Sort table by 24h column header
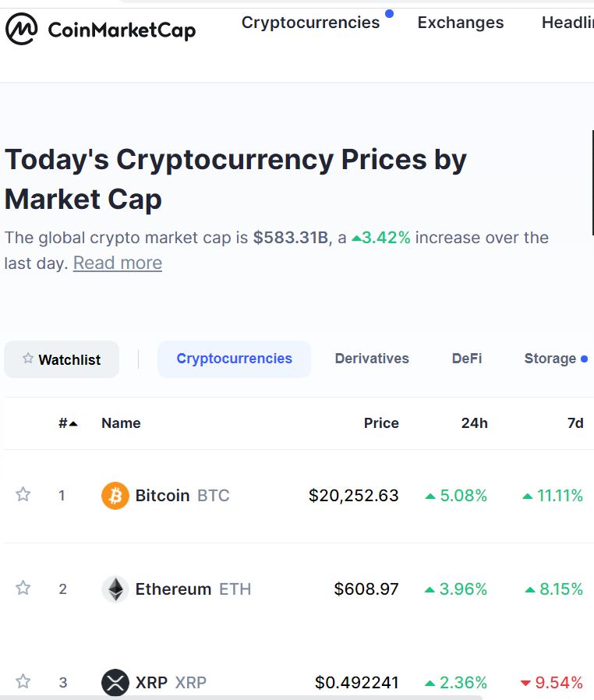The image size is (594, 700). [x=475, y=423]
